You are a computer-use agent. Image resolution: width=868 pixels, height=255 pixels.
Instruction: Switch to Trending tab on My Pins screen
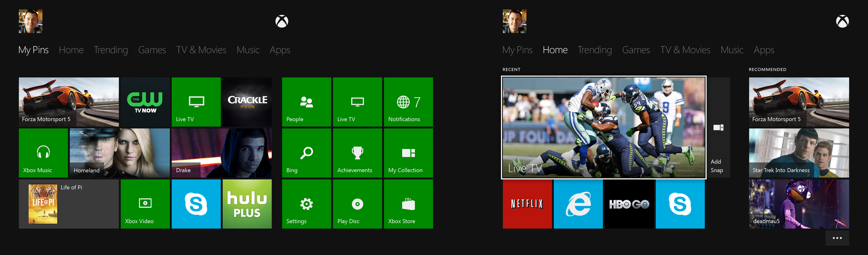point(111,50)
